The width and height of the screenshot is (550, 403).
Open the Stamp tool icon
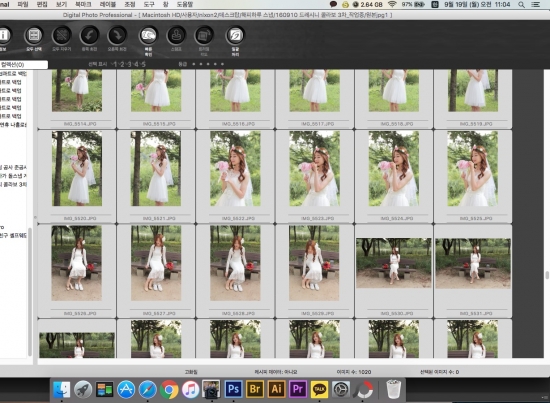pos(176,35)
